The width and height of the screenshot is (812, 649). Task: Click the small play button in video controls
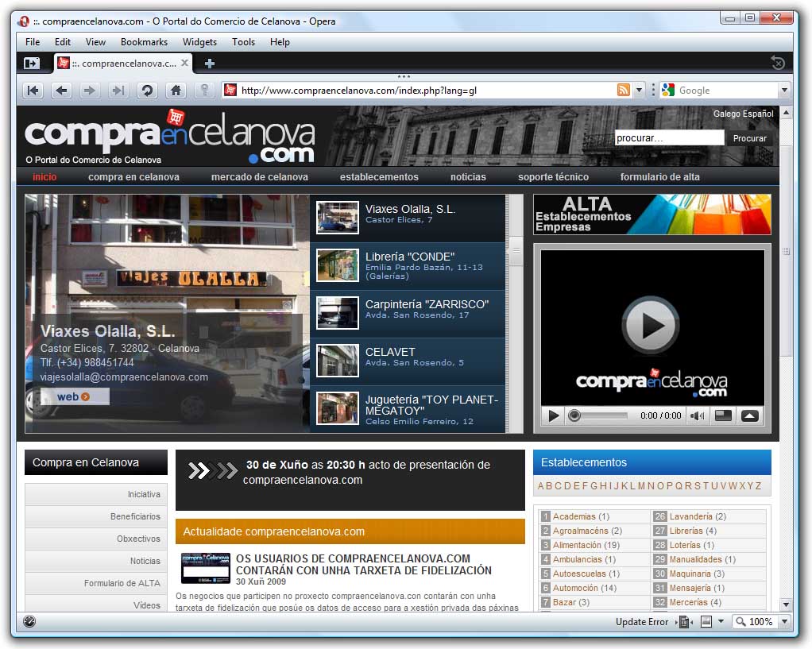(x=554, y=415)
